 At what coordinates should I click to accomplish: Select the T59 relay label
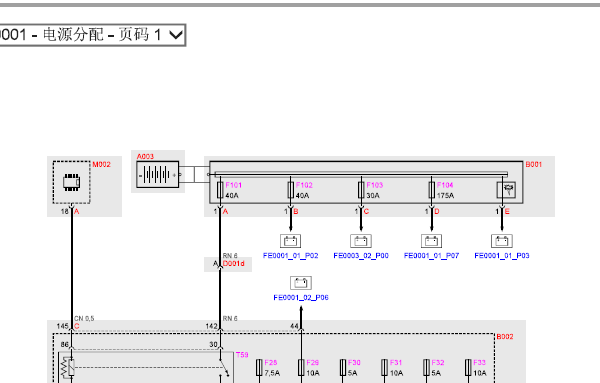242,355
